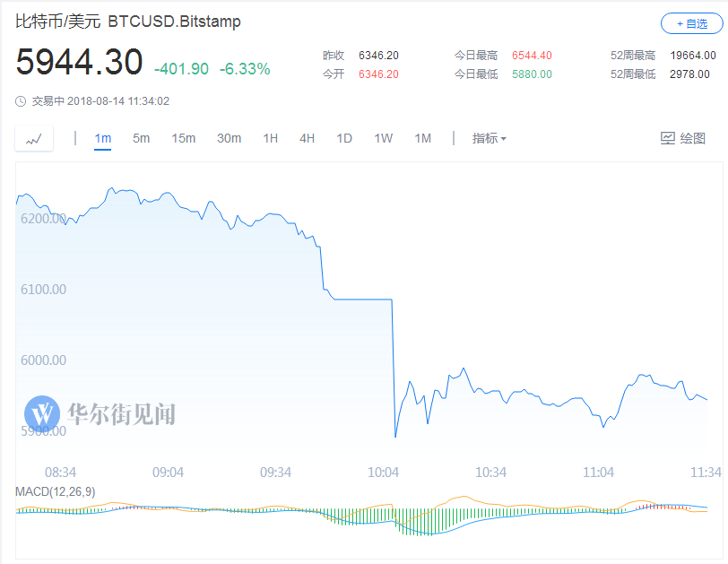
Task: Click the 华尔街见闻 watermark logo
Action: (x=100, y=413)
